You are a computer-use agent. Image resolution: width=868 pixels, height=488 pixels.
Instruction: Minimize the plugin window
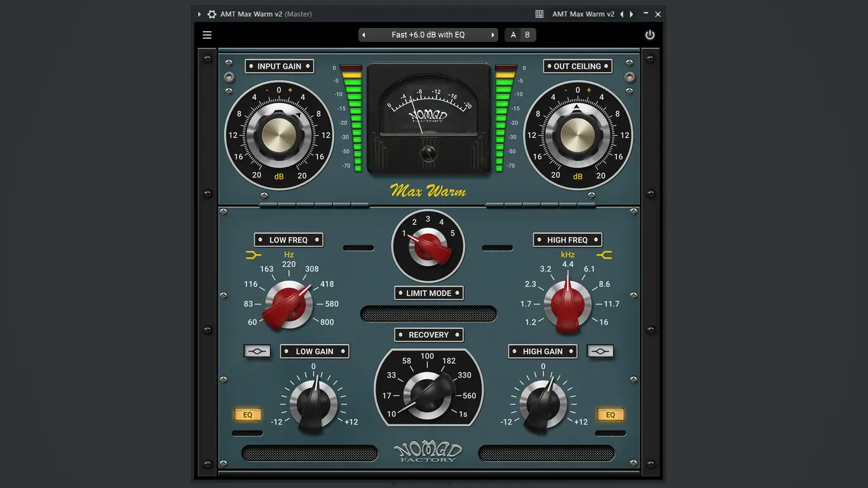click(x=646, y=14)
